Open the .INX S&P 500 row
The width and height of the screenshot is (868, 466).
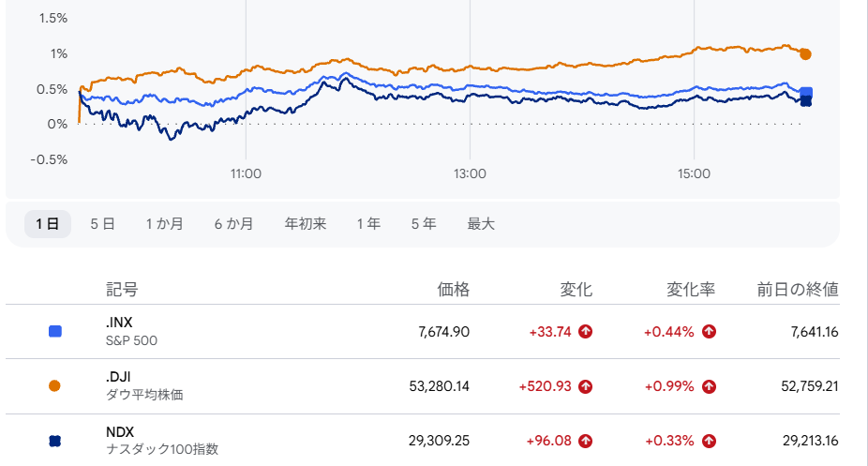click(423, 332)
